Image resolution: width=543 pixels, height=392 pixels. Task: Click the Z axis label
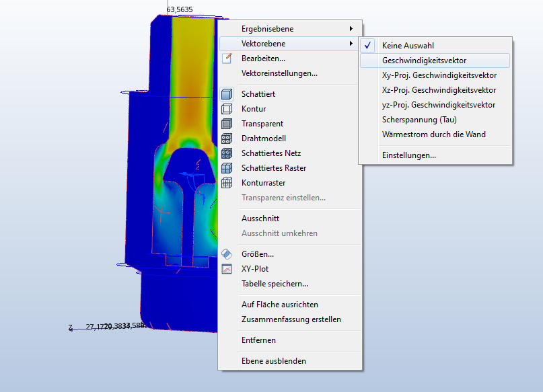coord(70,327)
